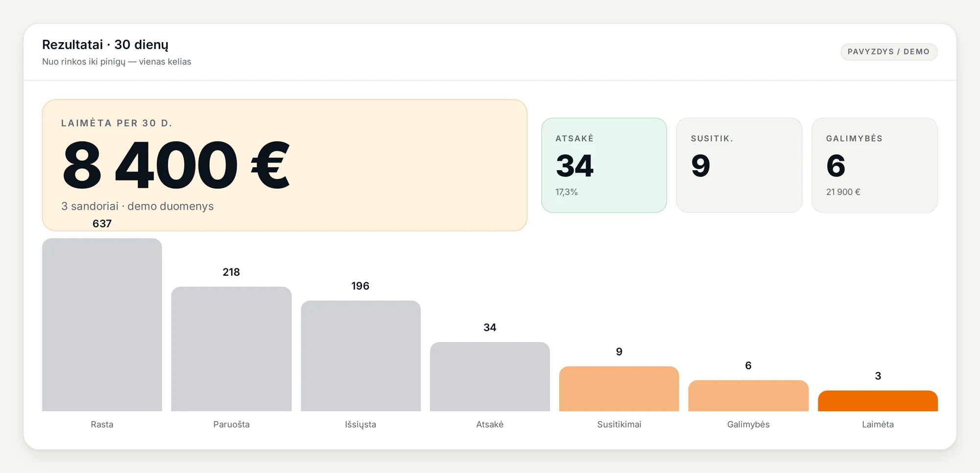Open the Atsakė 34 stat card
Image resolution: width=980 pixels, height=473 pixels.
click(604, 165)
